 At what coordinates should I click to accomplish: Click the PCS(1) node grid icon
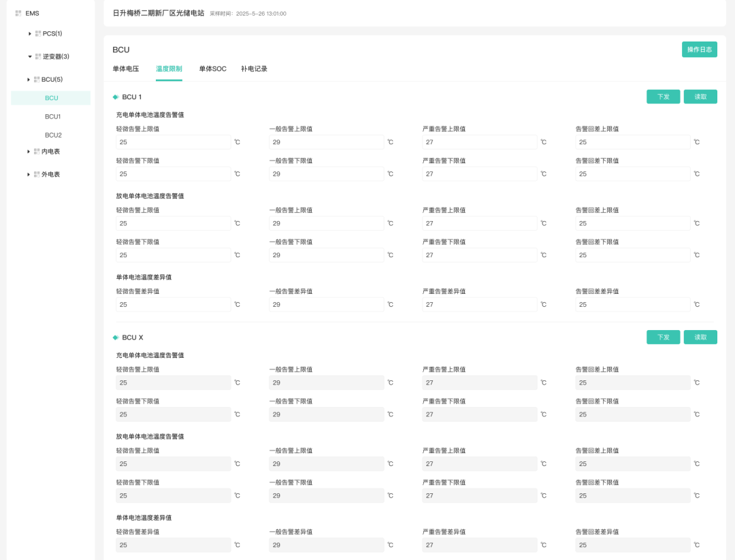pos(38,33)
